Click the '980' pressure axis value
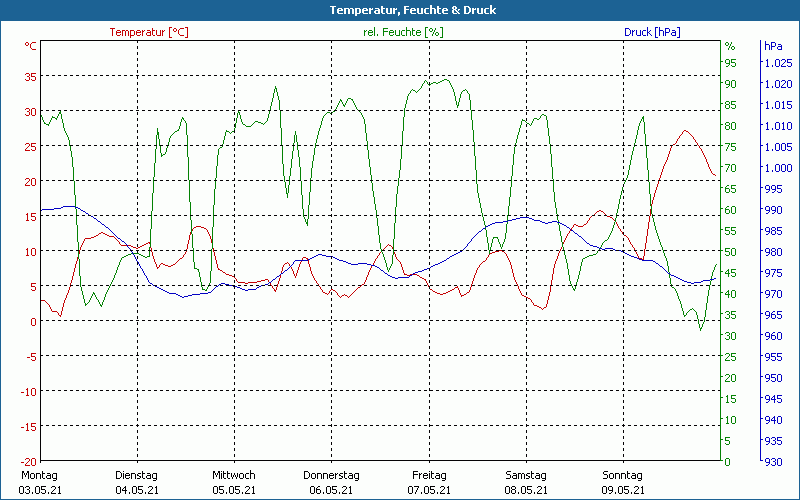 tap(773, 252)
